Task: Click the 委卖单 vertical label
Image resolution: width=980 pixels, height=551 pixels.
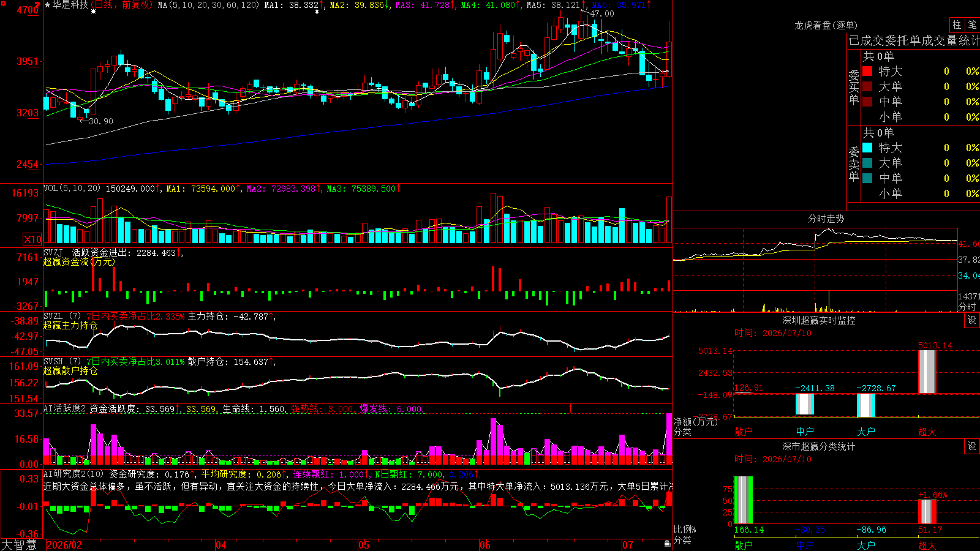Action: 854,163
